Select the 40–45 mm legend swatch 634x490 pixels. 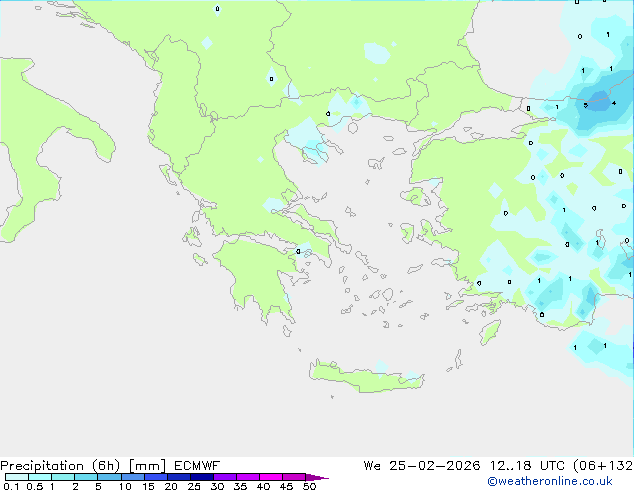(x=271, y=477)
